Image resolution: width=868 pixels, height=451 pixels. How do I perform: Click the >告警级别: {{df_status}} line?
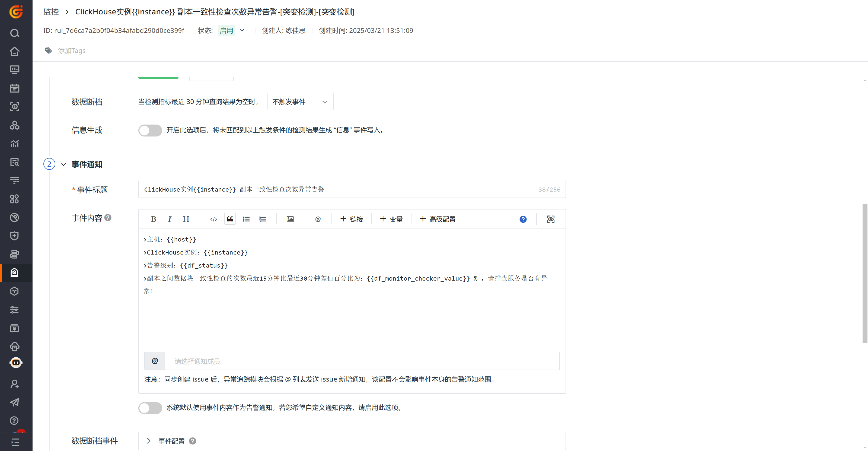[186, 265]
